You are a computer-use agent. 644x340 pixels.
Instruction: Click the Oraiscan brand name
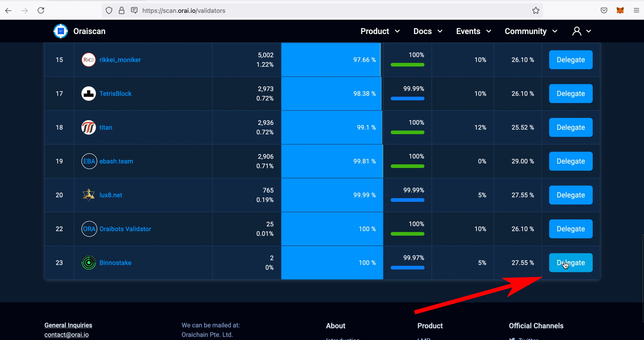[x=89, y=31]
